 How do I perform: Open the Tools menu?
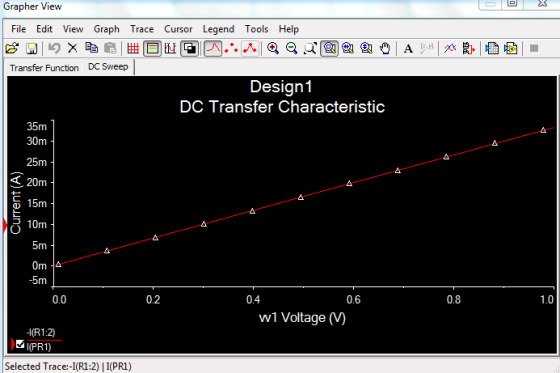[256, 29]
